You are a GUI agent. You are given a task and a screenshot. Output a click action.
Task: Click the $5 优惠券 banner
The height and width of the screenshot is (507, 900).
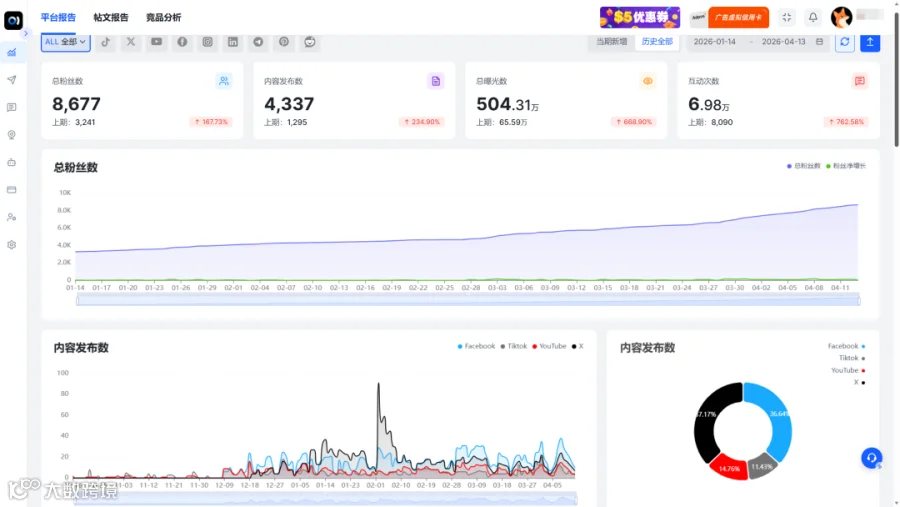[640, 17]
